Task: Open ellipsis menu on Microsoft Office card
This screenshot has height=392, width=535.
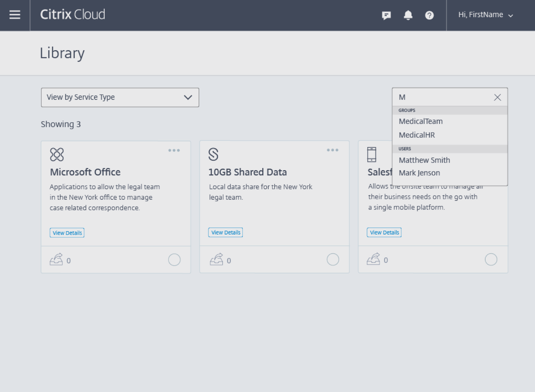Action: [174, 150]
